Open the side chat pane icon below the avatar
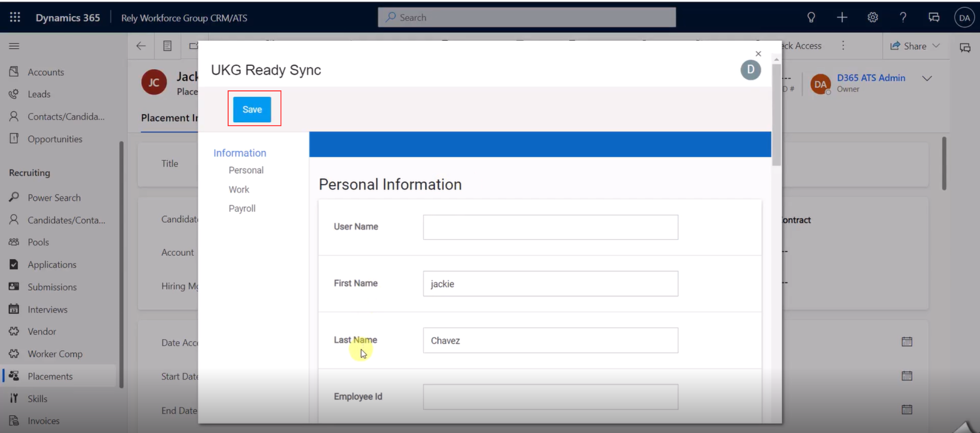This screenshot has height=433, width=980. tap(965, 47)
